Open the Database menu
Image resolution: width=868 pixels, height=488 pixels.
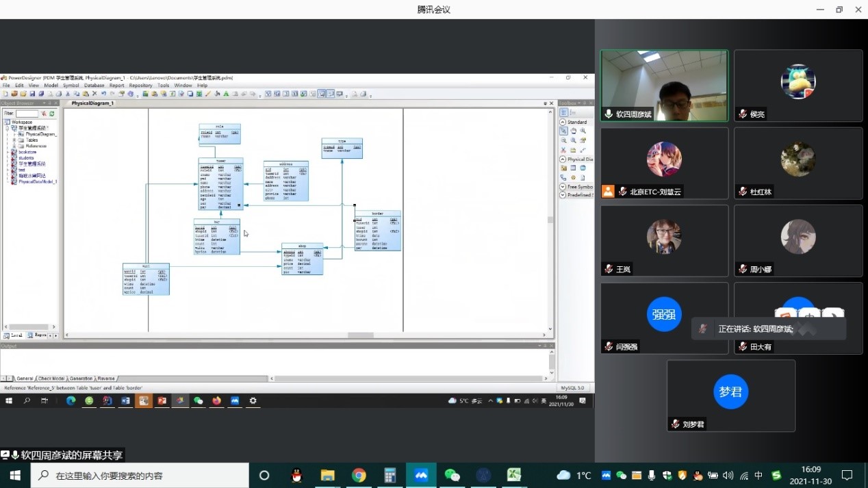pos(94,86)
